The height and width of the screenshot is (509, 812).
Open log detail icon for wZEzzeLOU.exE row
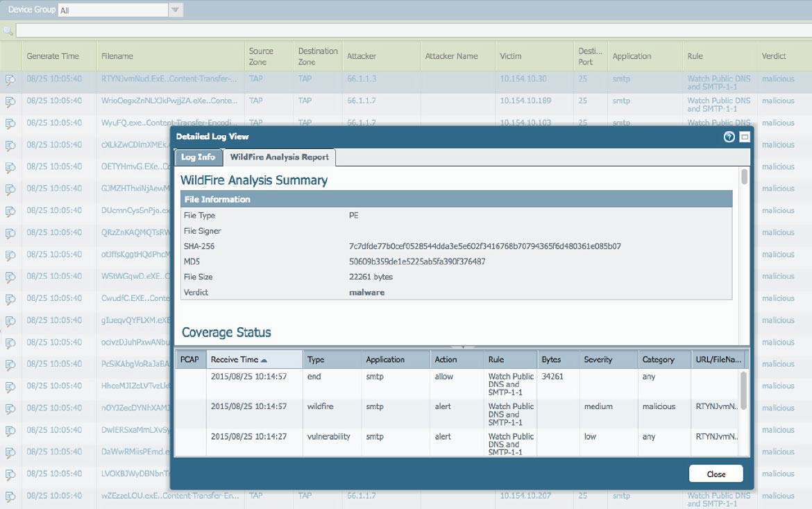pyautogui.click(x=10, y=497)
